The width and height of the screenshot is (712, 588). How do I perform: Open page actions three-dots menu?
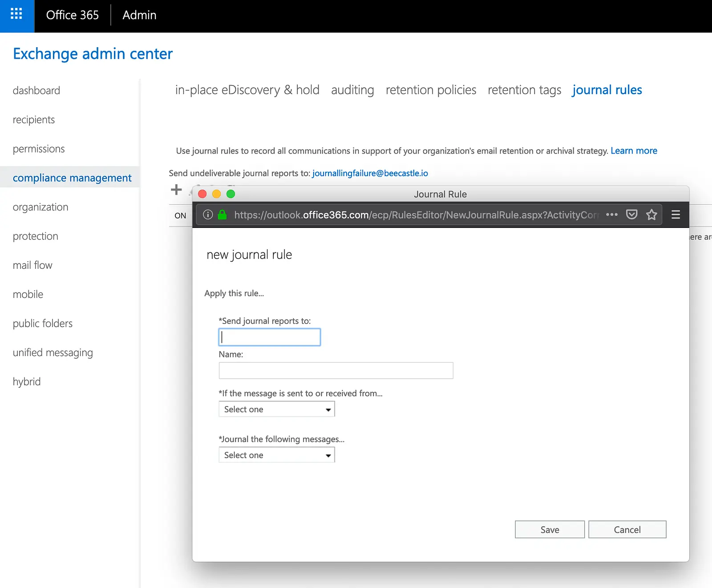point(612,215)
